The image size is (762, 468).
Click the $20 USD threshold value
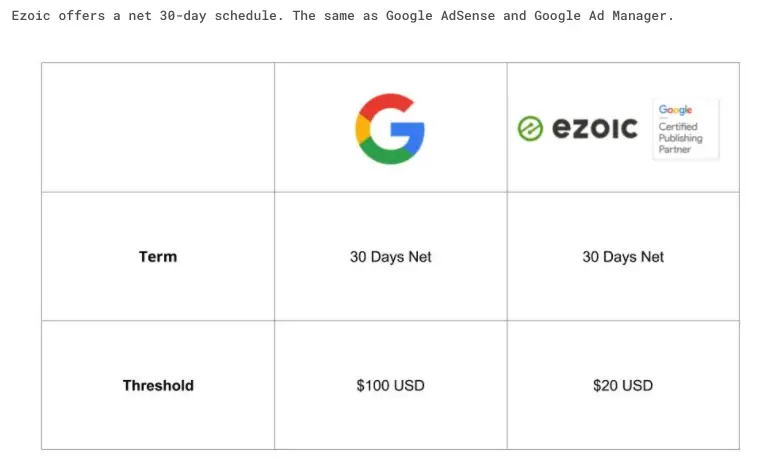tap(623, 385)
